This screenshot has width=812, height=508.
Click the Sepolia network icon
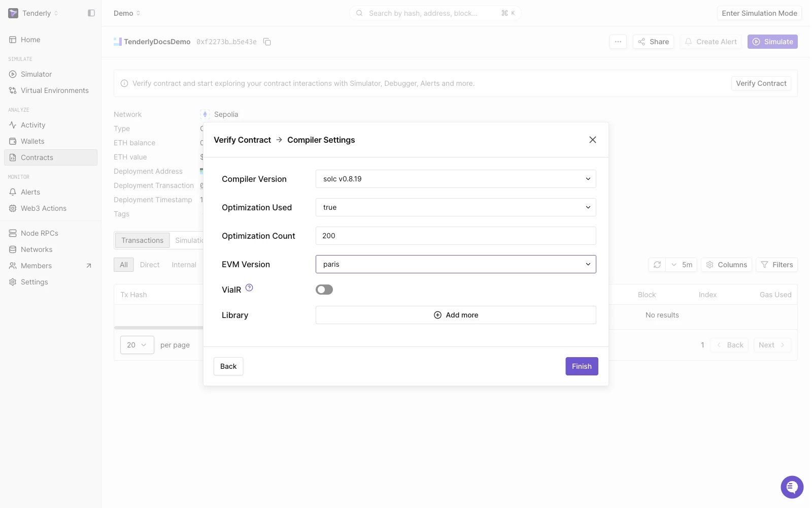point(205,114)
